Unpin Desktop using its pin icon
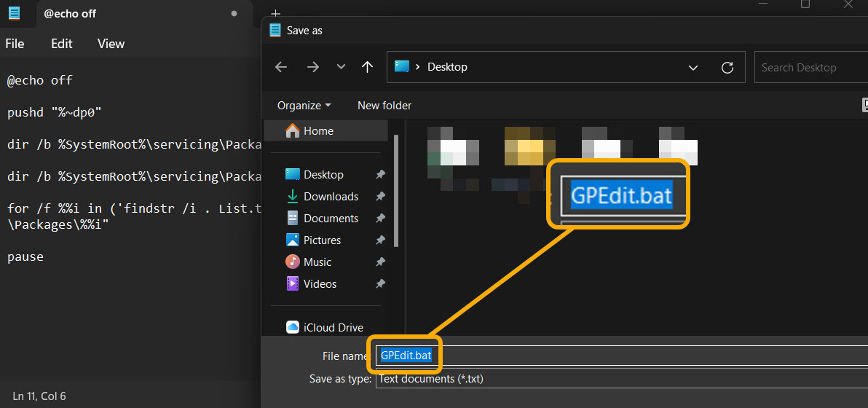 pyautogui.click(x=380, y=174)
